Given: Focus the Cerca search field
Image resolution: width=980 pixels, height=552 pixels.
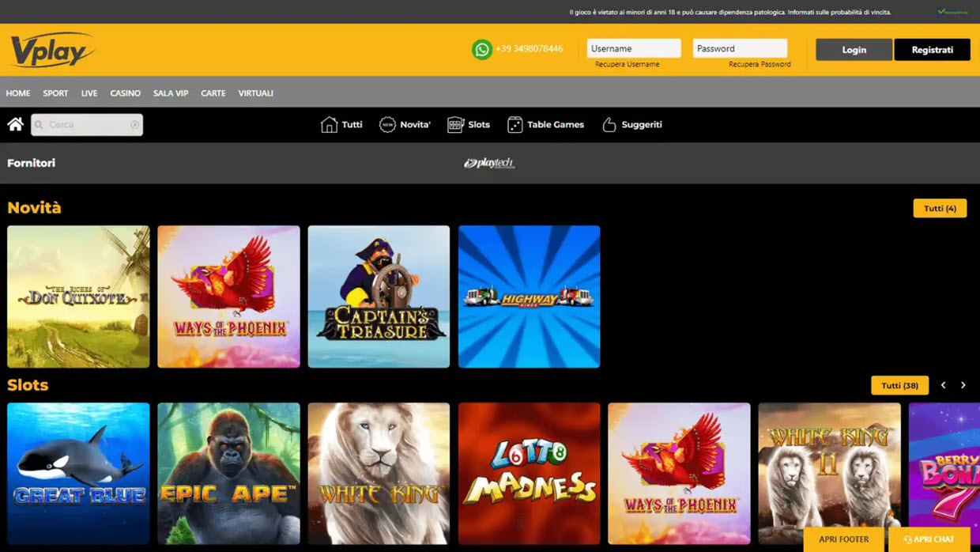Looking at the screenshot, I should point(87,125).
